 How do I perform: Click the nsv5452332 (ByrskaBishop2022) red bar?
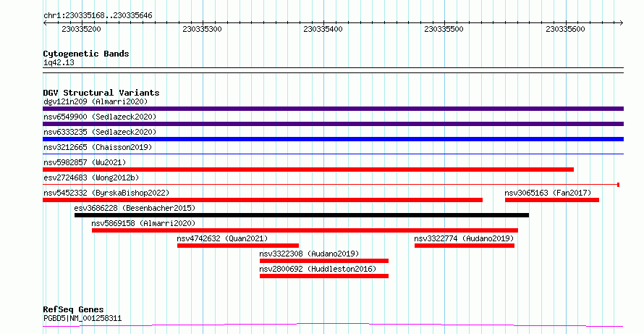(263, 200)
